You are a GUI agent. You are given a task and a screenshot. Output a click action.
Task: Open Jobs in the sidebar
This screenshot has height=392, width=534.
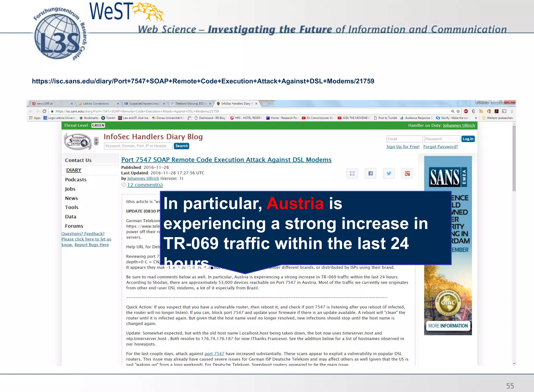70,189
